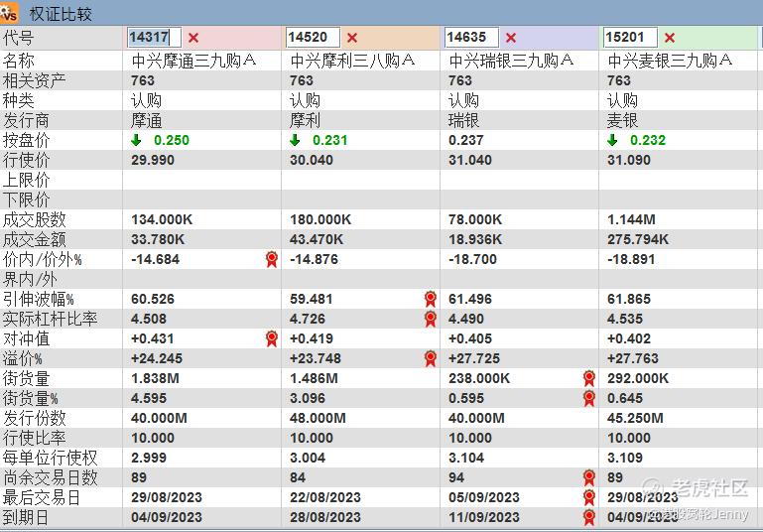Click the 15201 code input field
763x532 pixels.
coord(630,37)
